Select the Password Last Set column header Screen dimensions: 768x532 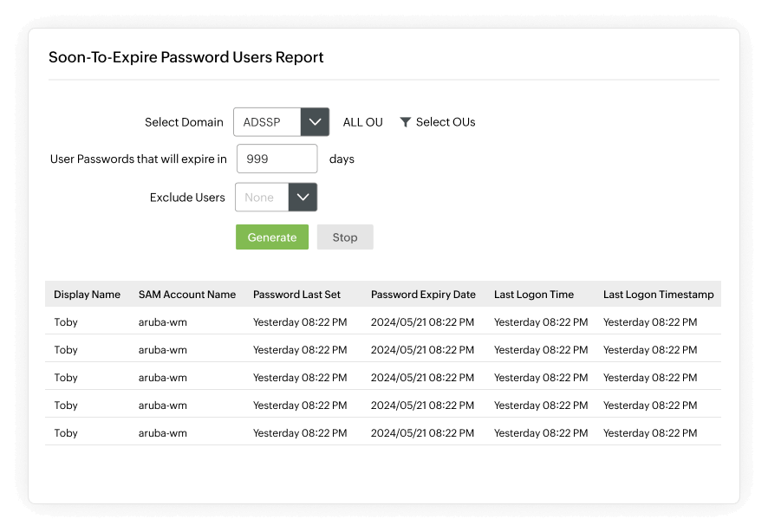pyautogui.click(x=296, y=294)
